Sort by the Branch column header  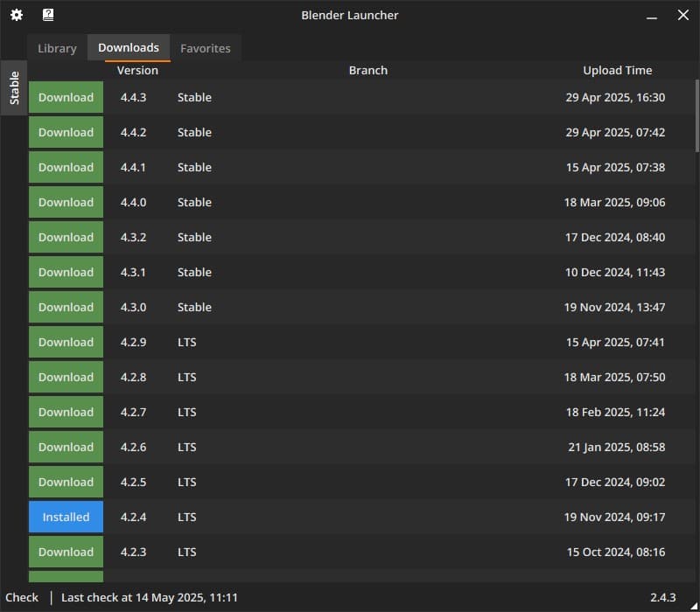click(x=368, y=71)
